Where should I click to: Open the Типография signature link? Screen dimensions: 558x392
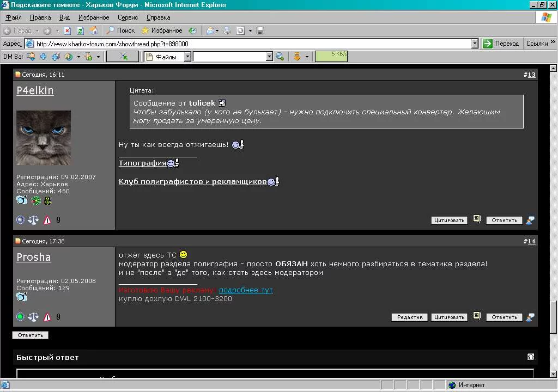(x=142, y=163)
